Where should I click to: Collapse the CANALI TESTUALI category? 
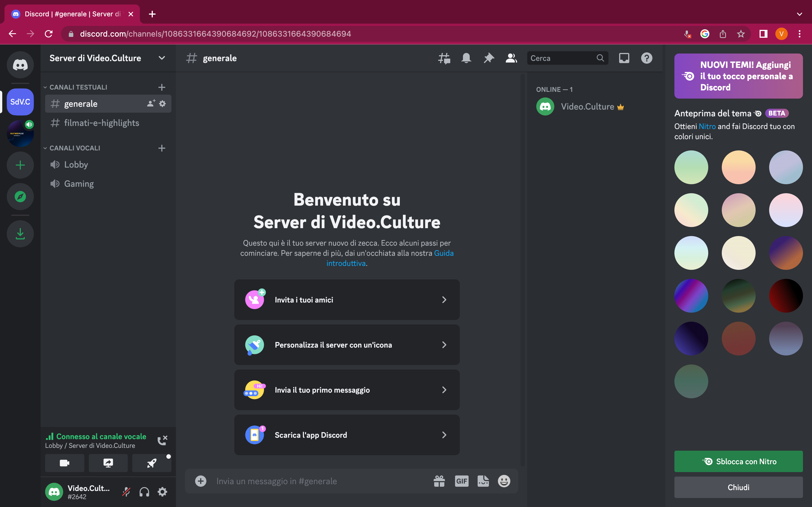pyautogui.click(x=45, y=87)
